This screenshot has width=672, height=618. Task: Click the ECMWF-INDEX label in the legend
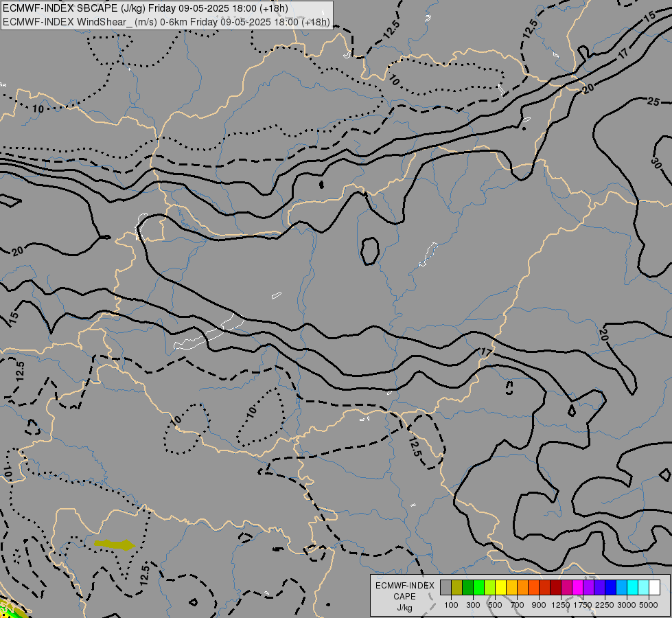coord(405,586)
